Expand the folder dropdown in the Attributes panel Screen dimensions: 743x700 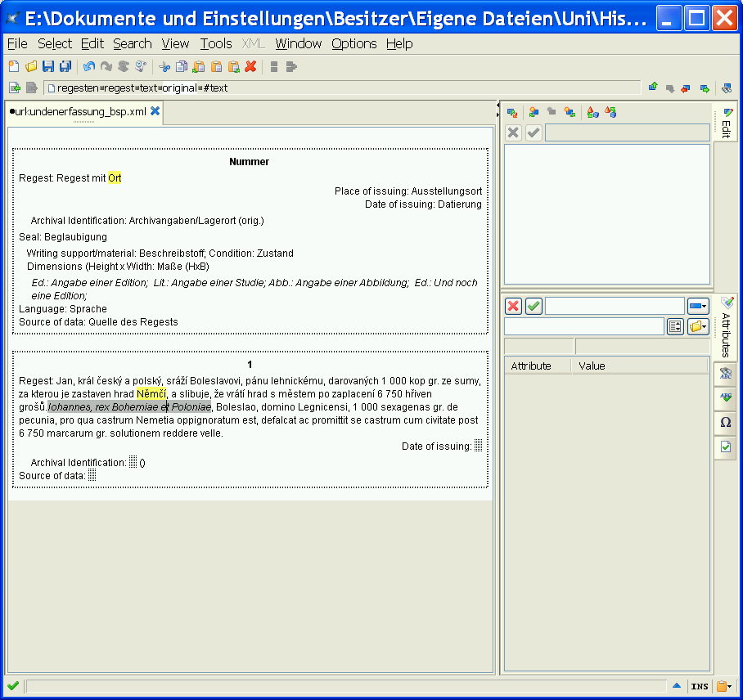[x=698, y=327]
